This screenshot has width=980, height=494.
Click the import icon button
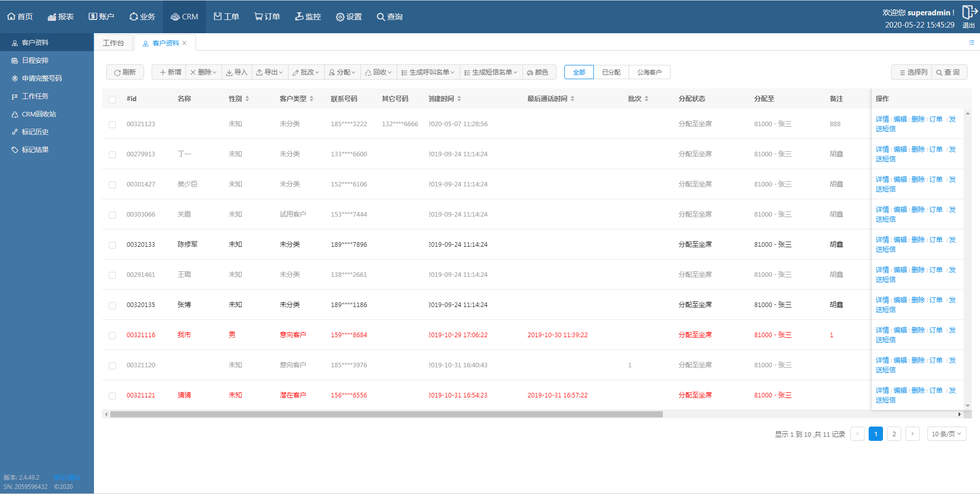coord(237,73)
